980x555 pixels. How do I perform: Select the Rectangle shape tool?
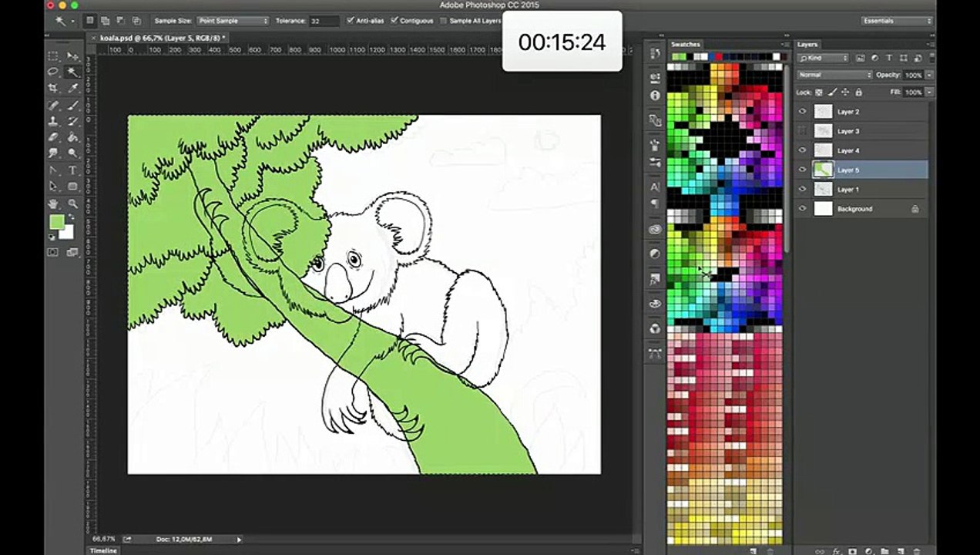(73, 187)
